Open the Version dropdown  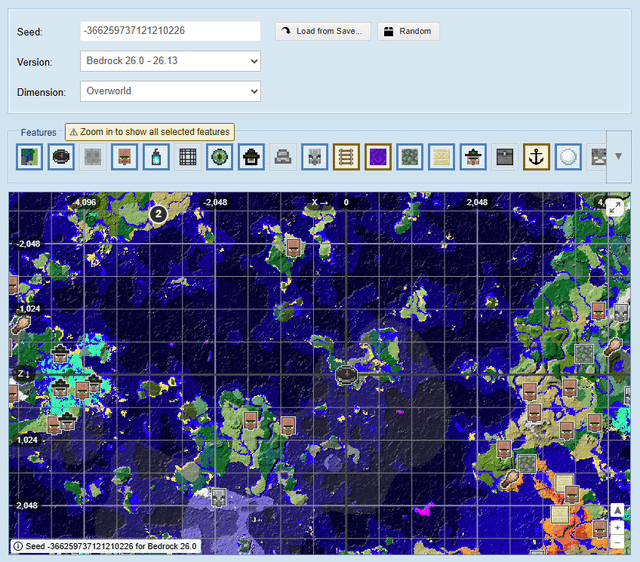[170, 62]
